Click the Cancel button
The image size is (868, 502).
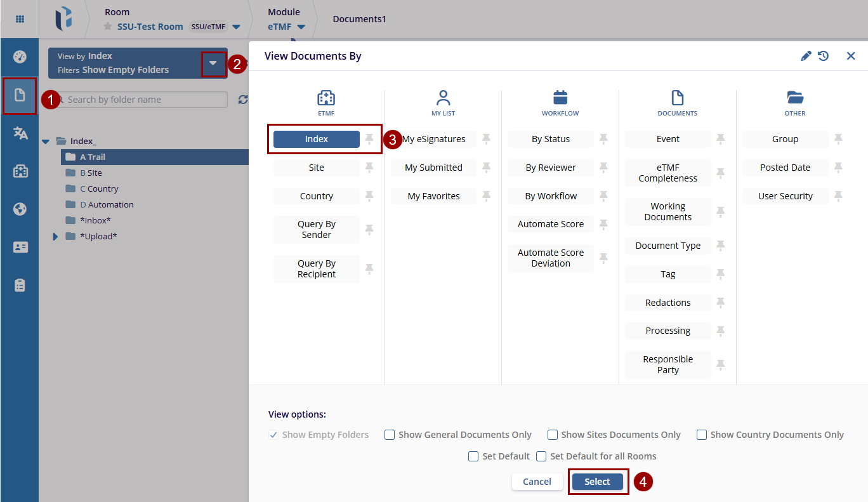(537, 482)
